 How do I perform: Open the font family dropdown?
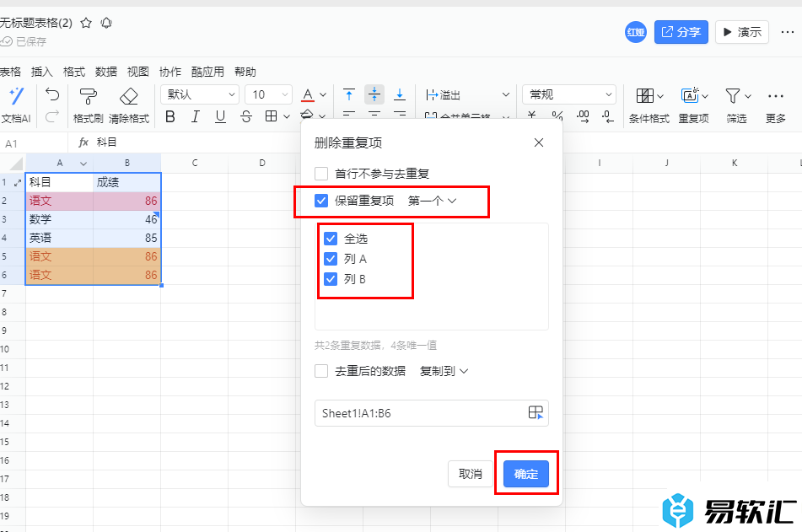coord(200,94)
